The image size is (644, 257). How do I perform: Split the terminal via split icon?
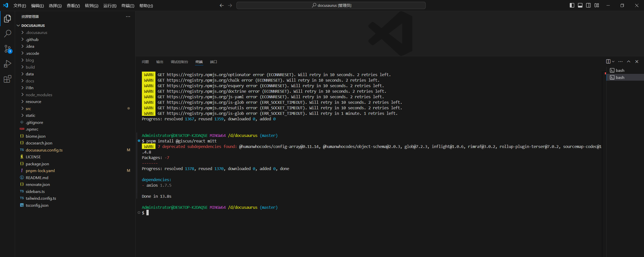click(608, 62)
